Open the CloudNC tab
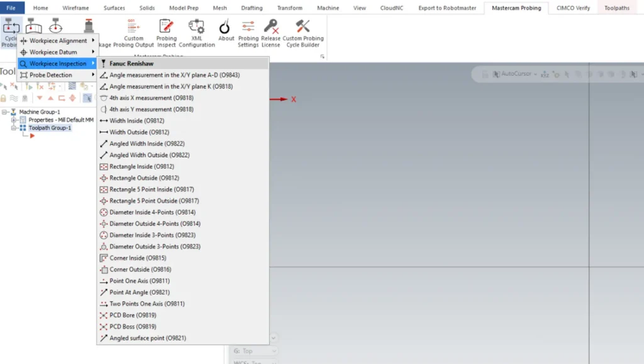The height and width of the screenshot is (364, 644). click(x=391, y=8)
